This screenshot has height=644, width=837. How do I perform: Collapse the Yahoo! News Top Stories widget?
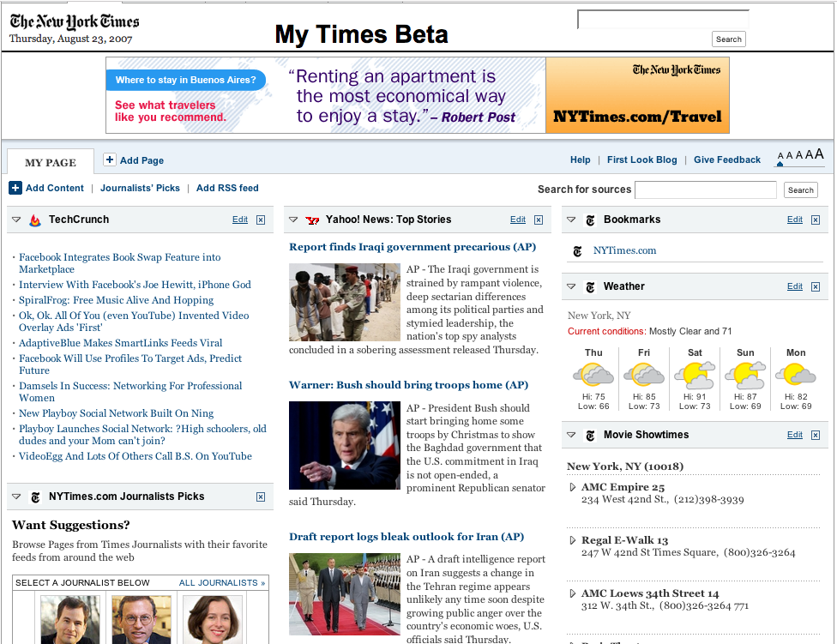[293, 220]
